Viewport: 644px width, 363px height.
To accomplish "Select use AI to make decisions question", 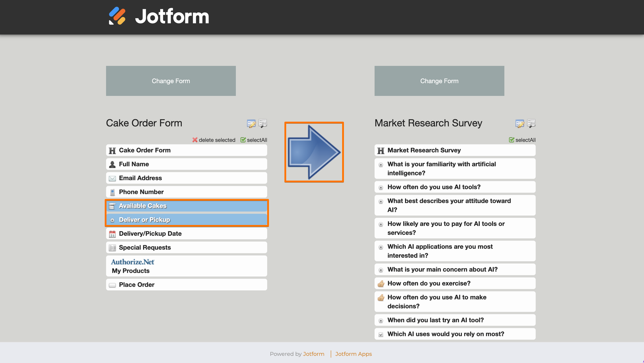I will coord(455,302).
